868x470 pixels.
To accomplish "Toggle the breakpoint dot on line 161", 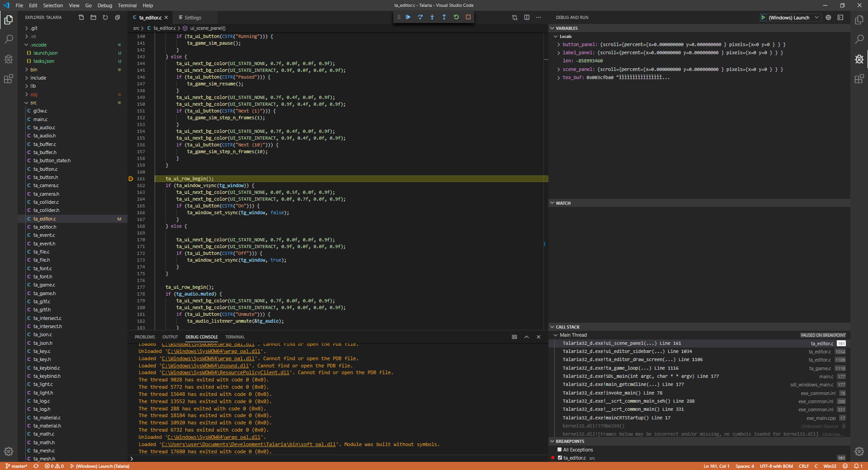I will [x=131, y=179].
